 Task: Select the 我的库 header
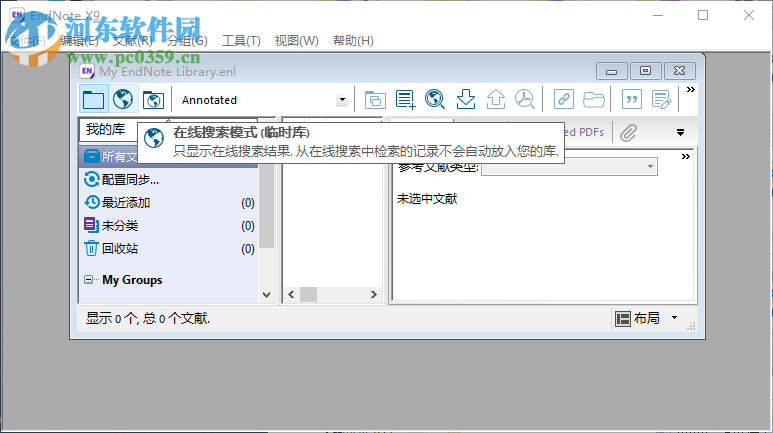coord(105,129)
